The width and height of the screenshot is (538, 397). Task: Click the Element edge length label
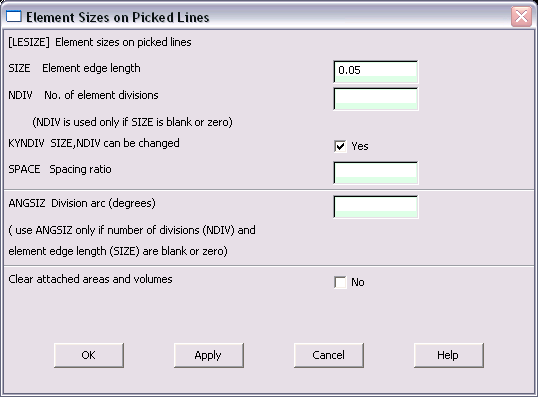point(91,68)
